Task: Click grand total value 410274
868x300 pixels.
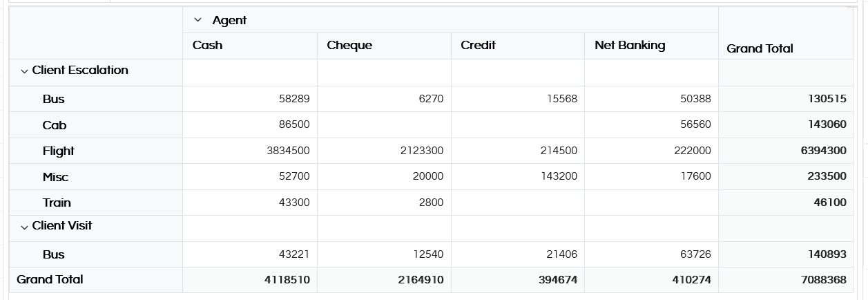Action: 692,280
